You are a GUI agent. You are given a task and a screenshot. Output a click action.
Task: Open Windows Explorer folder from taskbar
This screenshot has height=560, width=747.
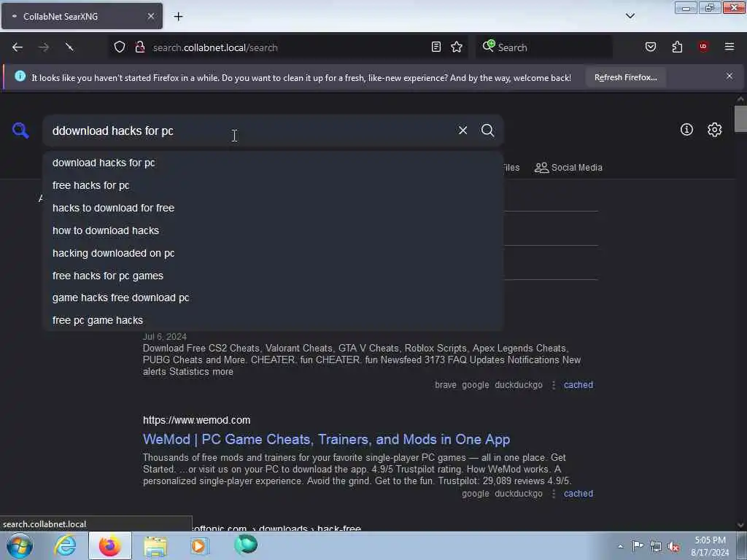click(155, 545)
